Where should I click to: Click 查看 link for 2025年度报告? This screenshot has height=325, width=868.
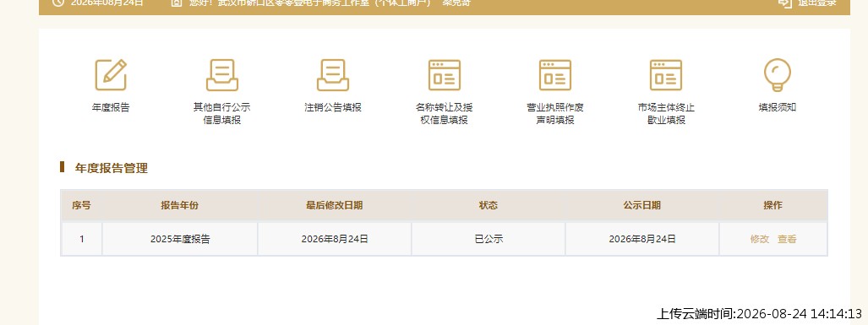(787, 240)
